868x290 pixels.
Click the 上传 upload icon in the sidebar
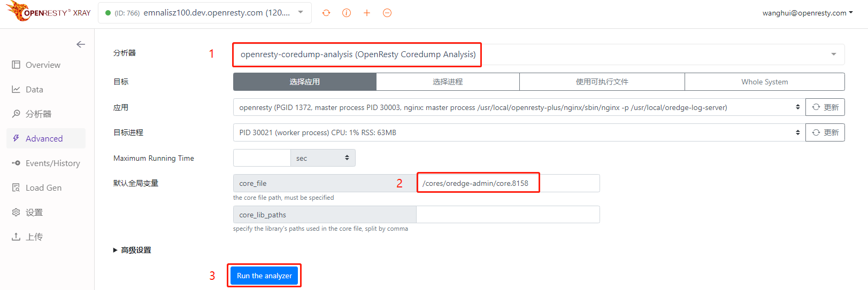(x=16, y=237)
